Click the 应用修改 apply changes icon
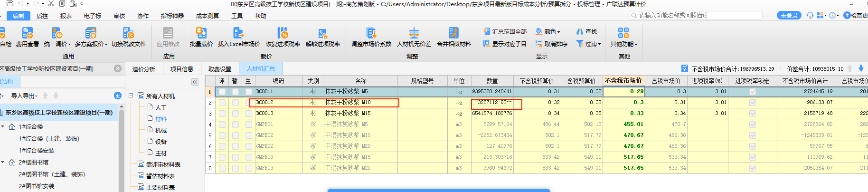 coord(168,33)
